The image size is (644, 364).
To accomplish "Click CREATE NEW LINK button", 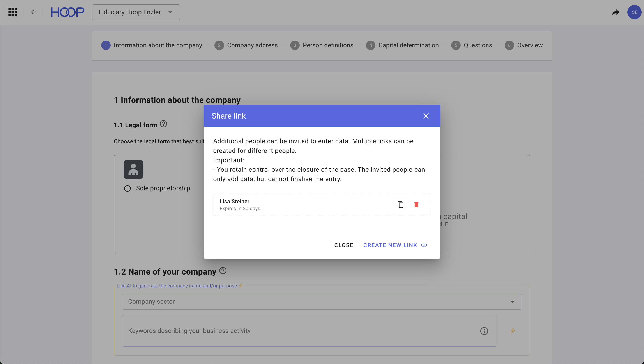I will click(x=395, y=245).
